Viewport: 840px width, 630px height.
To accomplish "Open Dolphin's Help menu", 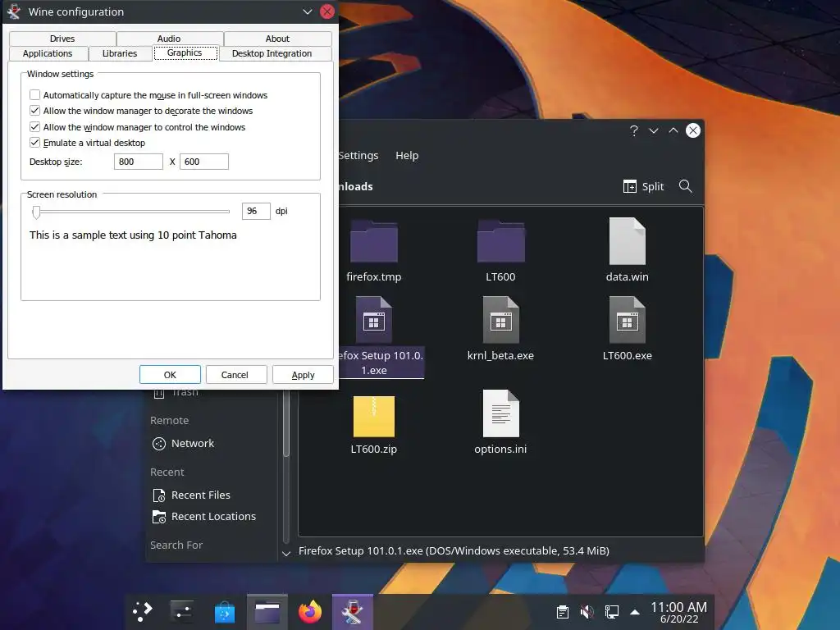I will coord(407,155).
